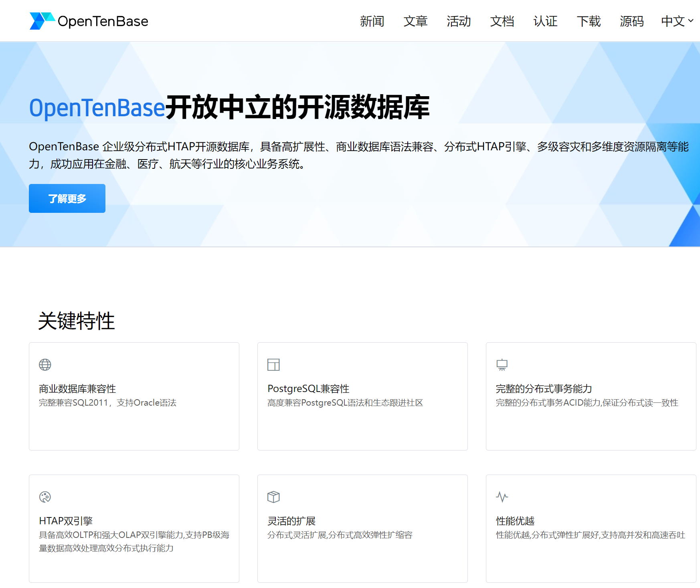Select the HTAP双引擎 card title
This screenshot has width=700, height=588.
point(66,521)
